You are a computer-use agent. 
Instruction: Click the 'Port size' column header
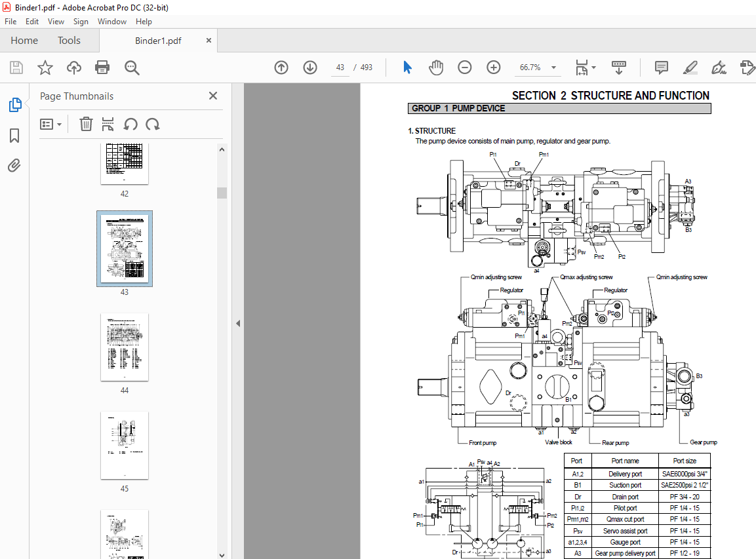(685, 461)
